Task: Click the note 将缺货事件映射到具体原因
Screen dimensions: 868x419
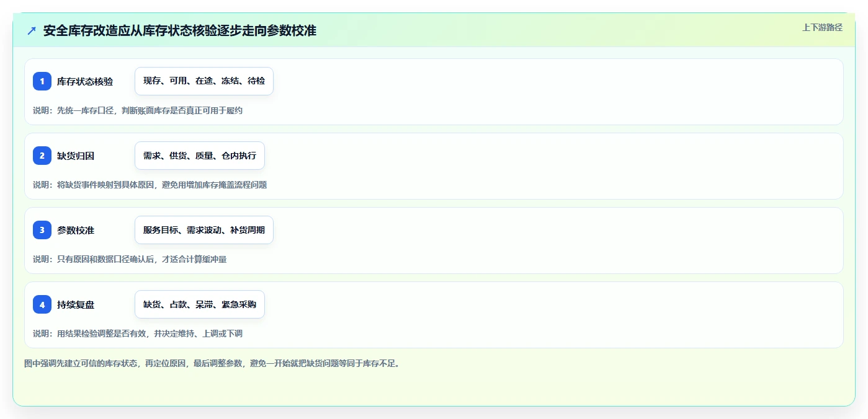Action: tap(150, 185)
